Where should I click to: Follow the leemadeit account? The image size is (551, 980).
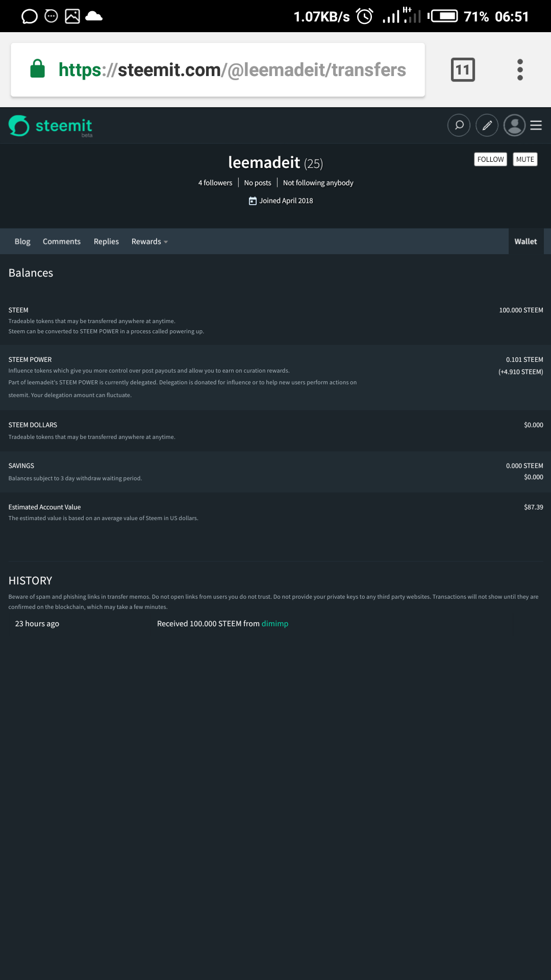point(490,159)
